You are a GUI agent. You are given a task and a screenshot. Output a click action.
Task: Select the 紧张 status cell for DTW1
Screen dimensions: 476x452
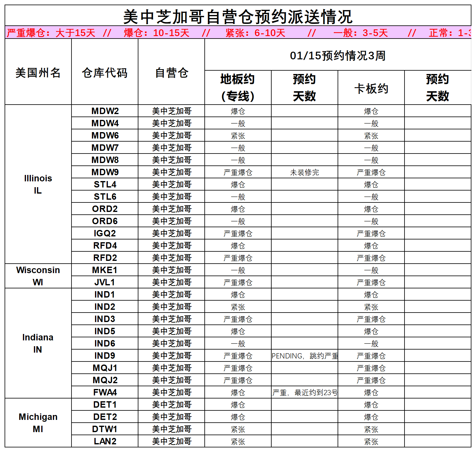click(238, 429)
